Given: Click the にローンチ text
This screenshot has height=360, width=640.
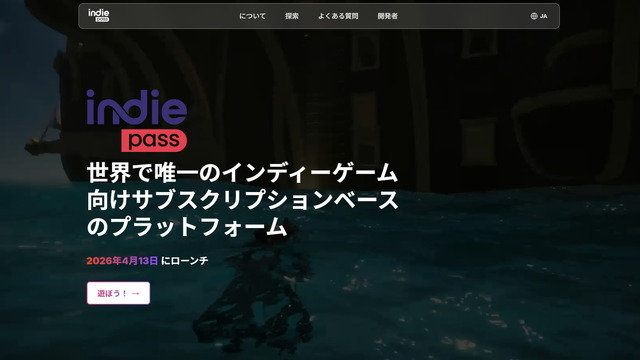Looking at the screenshot, I should click(x=184, y=260).
